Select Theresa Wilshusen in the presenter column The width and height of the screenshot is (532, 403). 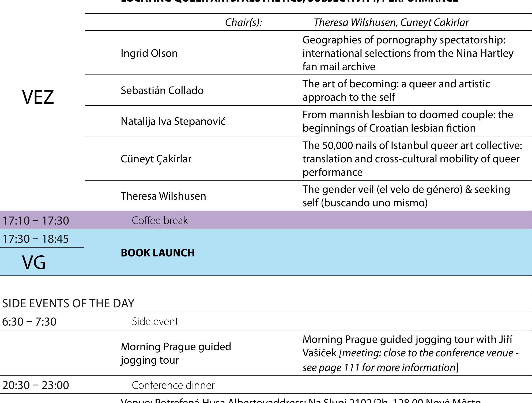tap(163, 196)
